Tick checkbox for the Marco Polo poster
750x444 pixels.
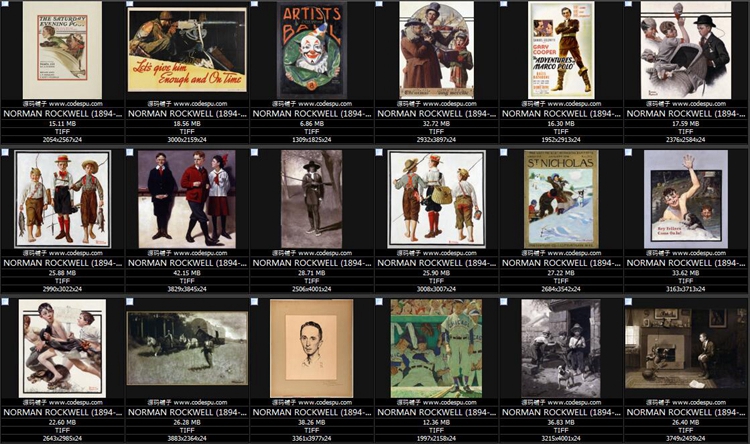(x=504, y=3)
